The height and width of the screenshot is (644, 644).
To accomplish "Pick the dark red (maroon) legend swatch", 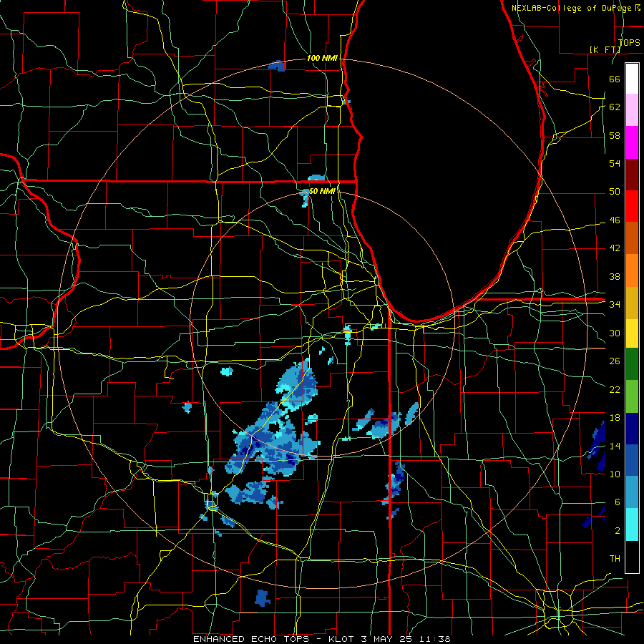I will (632, 175).
